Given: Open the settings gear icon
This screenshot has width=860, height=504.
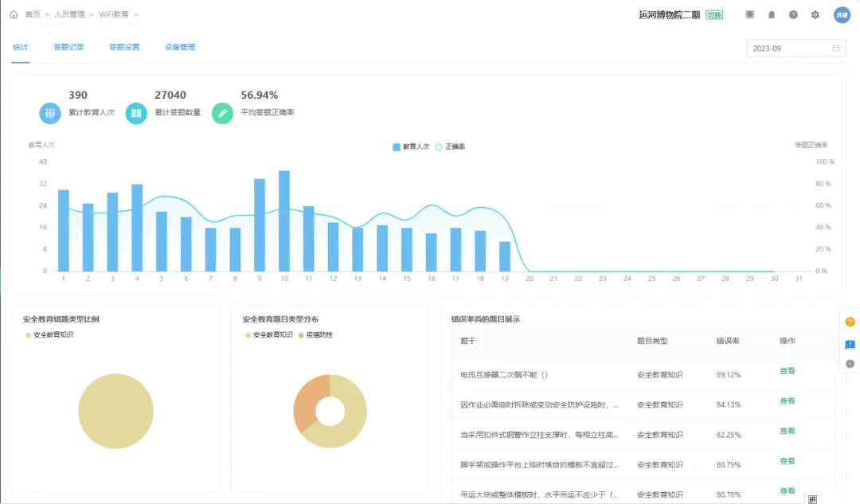Looking at the screenshot, I should pyautogui.click(x=815, y=15).
